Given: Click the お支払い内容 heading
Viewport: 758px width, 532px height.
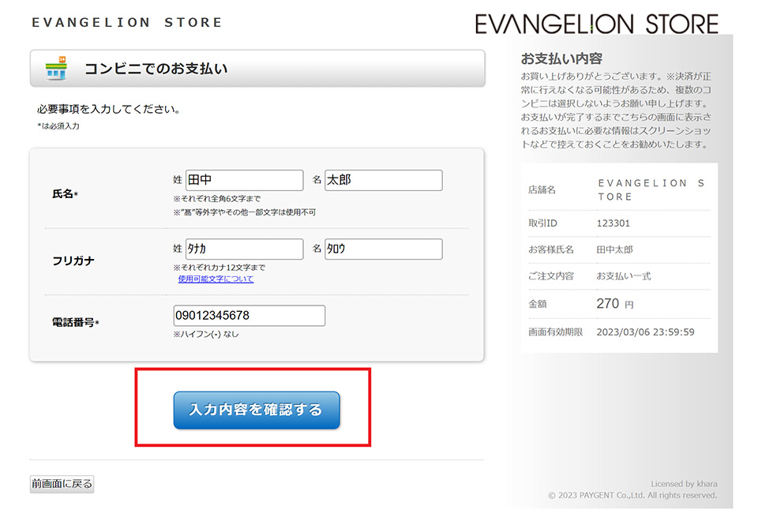Looking at the screenshot, I should tap(561, 59).
